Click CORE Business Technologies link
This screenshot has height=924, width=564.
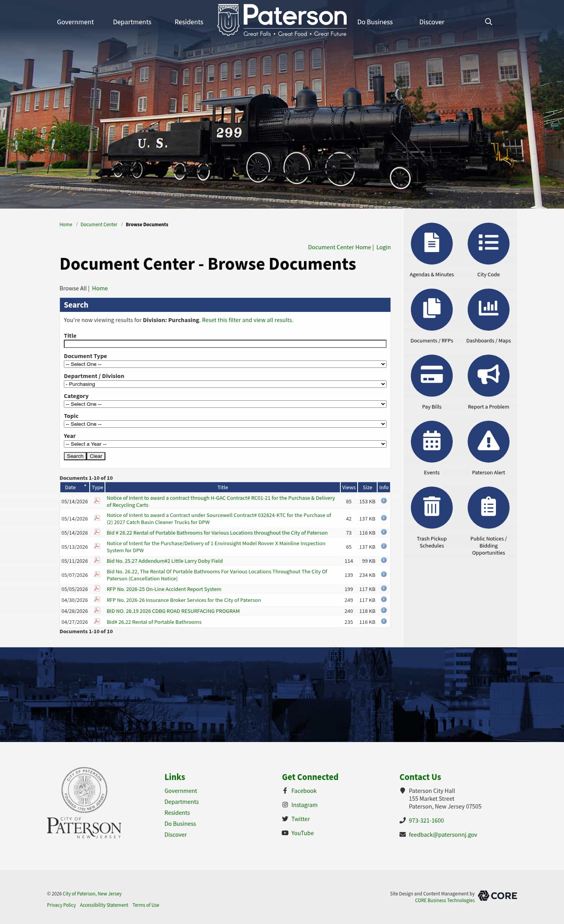(x=445, y=900)
